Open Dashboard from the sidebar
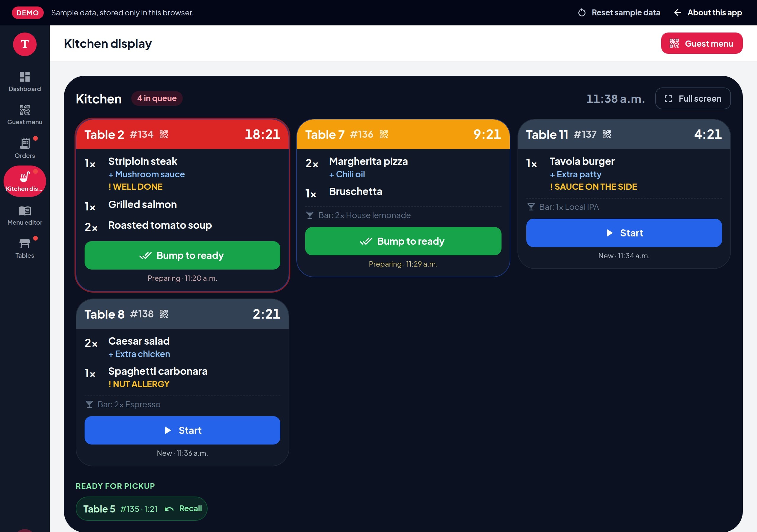Image resolution: width=757 pixels, height=532 pixels. tap(25, 82)
